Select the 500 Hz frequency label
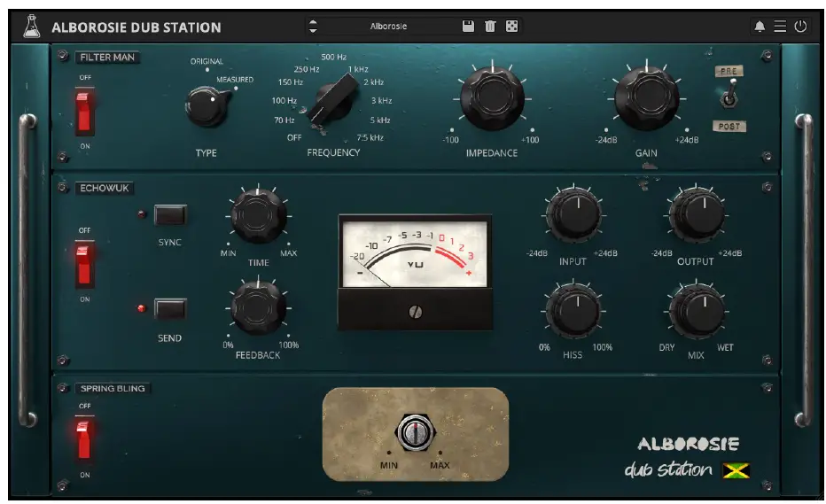 [x=333, y=57]
